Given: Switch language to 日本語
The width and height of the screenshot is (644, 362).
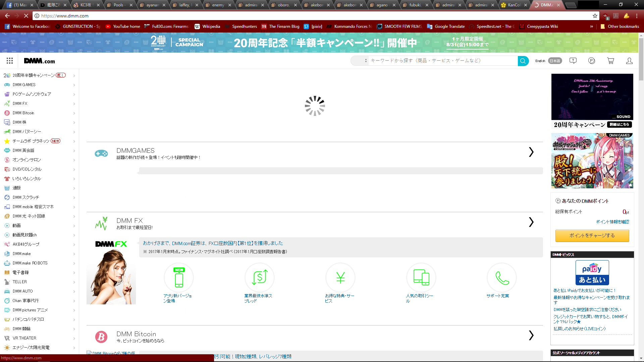Looking at the screenshot, I should [555, 61].
